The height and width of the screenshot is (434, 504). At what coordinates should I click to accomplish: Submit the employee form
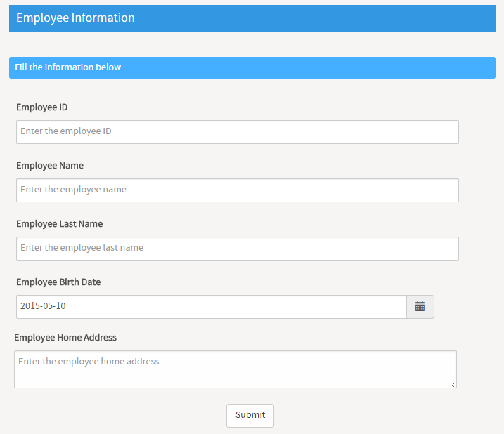point(250,415)
